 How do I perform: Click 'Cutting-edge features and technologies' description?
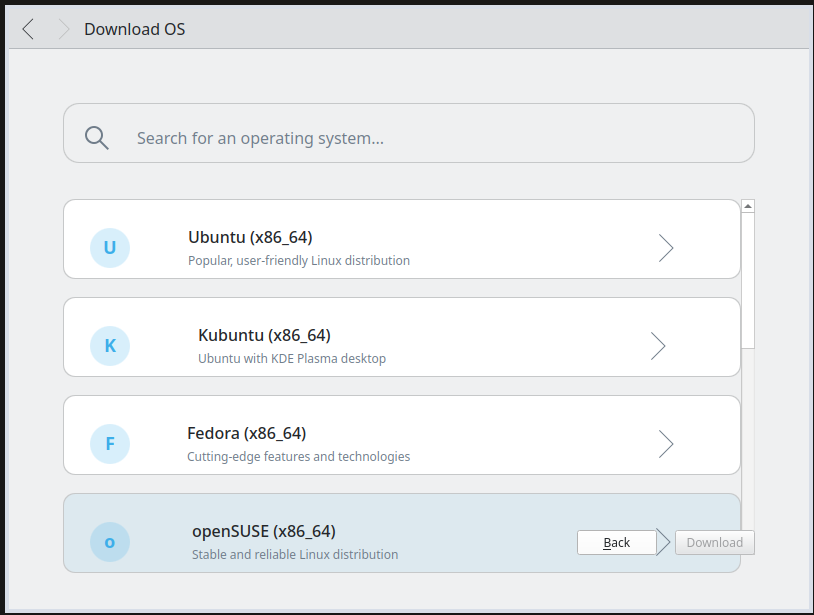point(299,457)
